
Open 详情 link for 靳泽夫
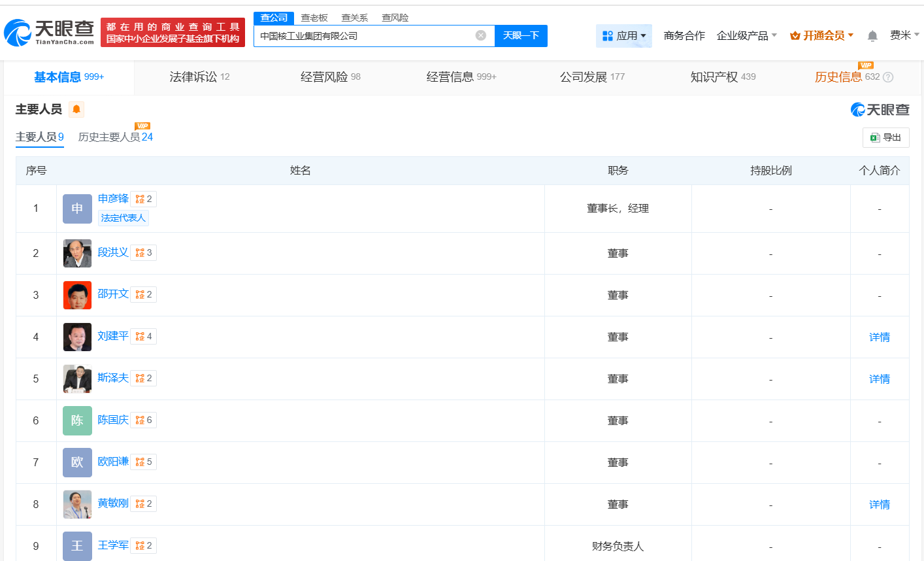pyautogui.click(x=879, y=379)
